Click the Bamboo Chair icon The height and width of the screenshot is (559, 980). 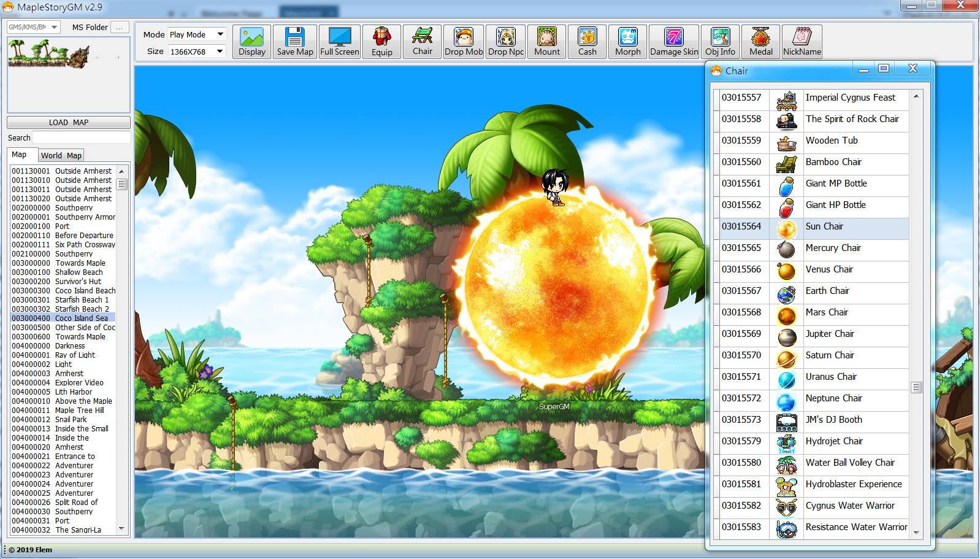coord(786,164)
